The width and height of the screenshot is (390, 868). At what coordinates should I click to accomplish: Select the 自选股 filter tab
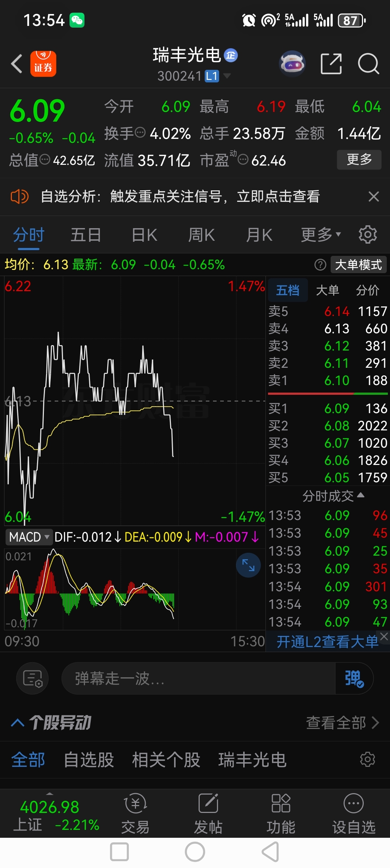tap(89, 760)
